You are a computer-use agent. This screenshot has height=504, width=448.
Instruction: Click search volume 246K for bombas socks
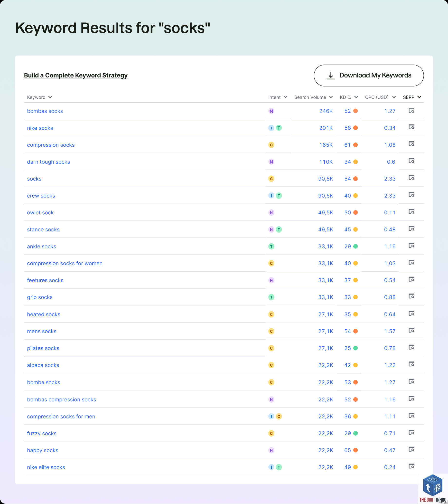tap(326, 111)
